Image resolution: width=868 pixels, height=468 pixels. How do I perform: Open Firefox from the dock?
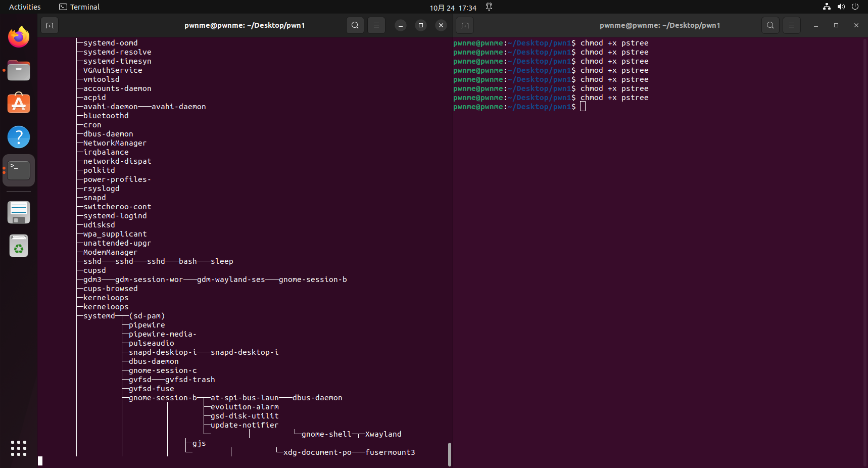tap(19, 36)
